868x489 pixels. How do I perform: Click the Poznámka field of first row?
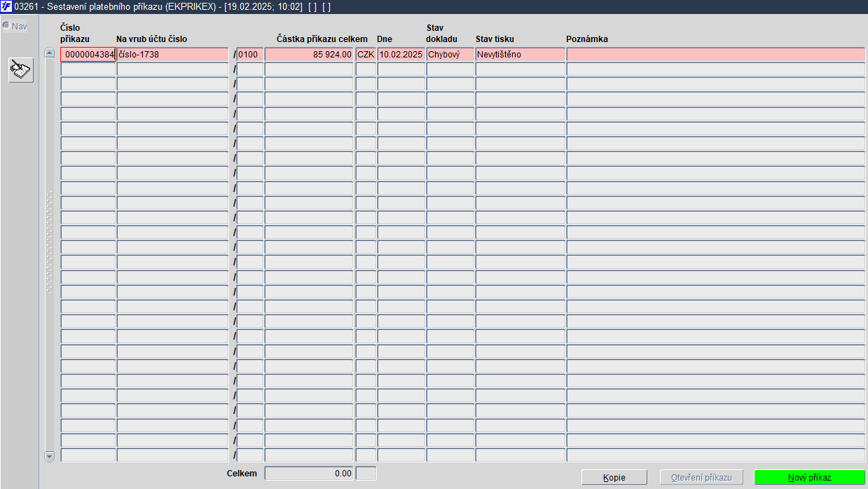pyautogui.click(x=715, y=55)
